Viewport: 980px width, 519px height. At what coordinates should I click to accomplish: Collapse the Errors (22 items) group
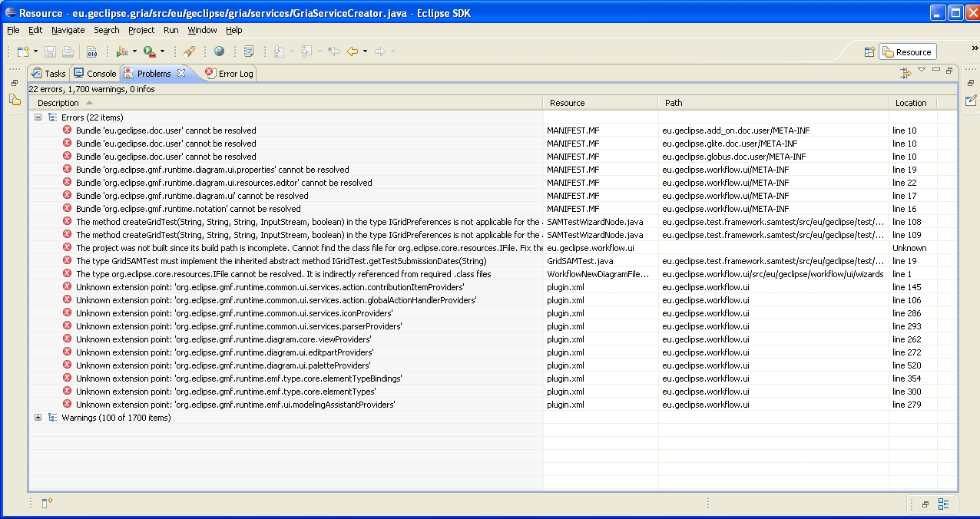click(x=38, y=117)
